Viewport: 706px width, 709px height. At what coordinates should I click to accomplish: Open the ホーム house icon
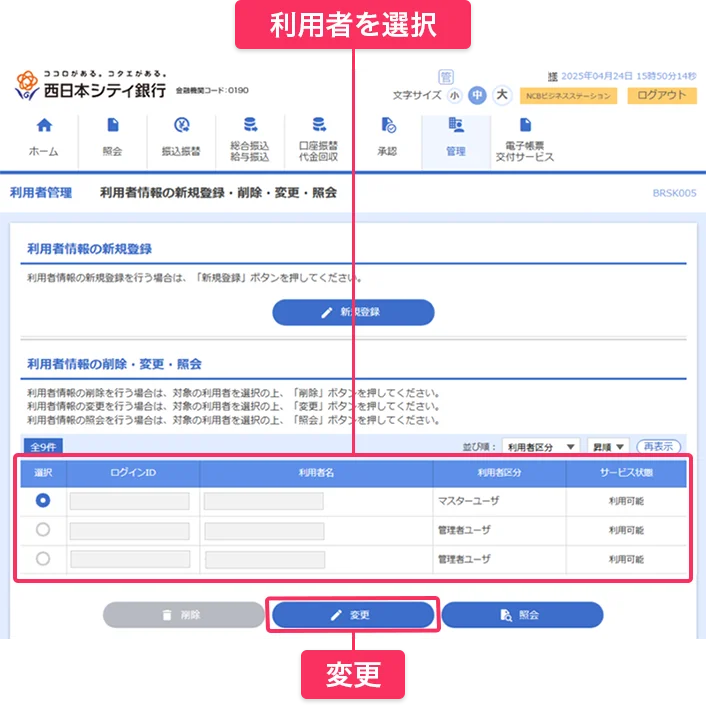coord(44,125)
